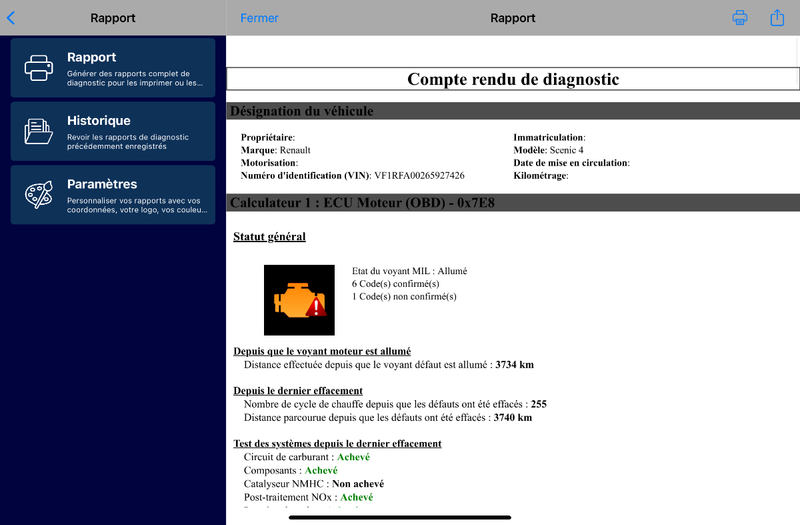Open Historique menu entry label
This screenshot has width=800, height=525.
point(98,120)
